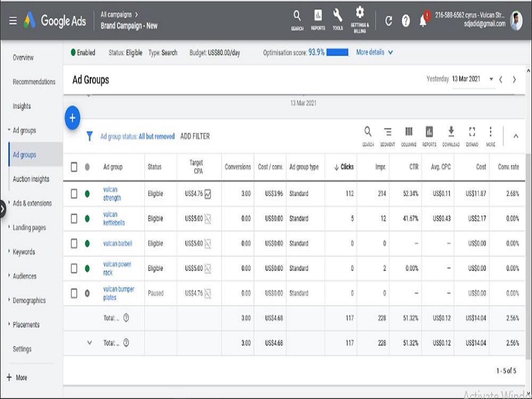Viewport: 532px width, 399px height.
Task: Tick checkbox for vulcan bumper plates
Action: click(74, 293)
